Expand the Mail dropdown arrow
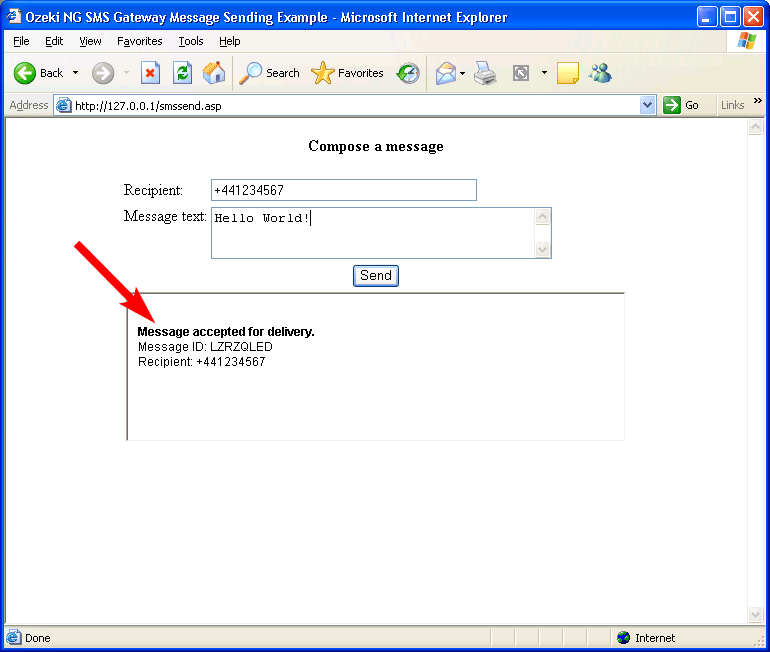This screenshot has height=652, width=770. [463, 74]
